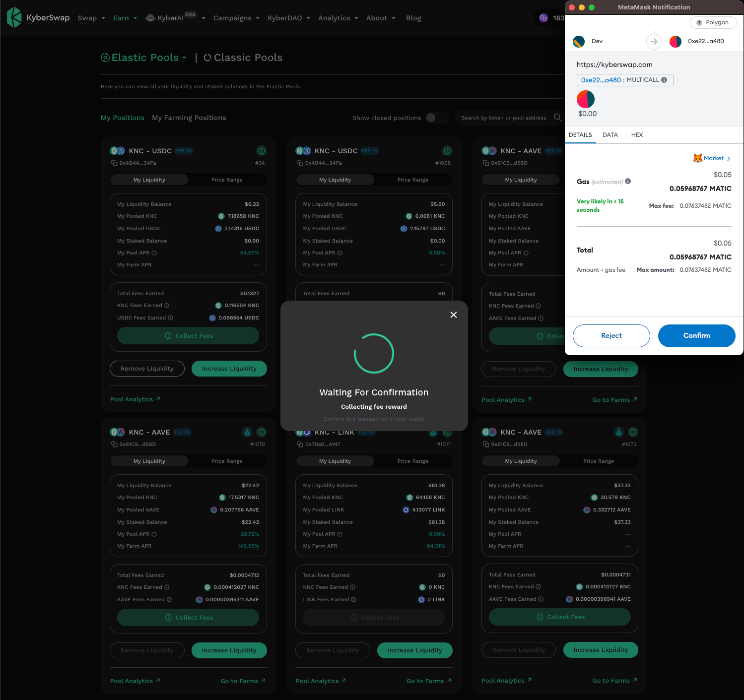Click info icon on position #1070 card
The width and height of the screenshot is (744, 700).
(262, 432)
